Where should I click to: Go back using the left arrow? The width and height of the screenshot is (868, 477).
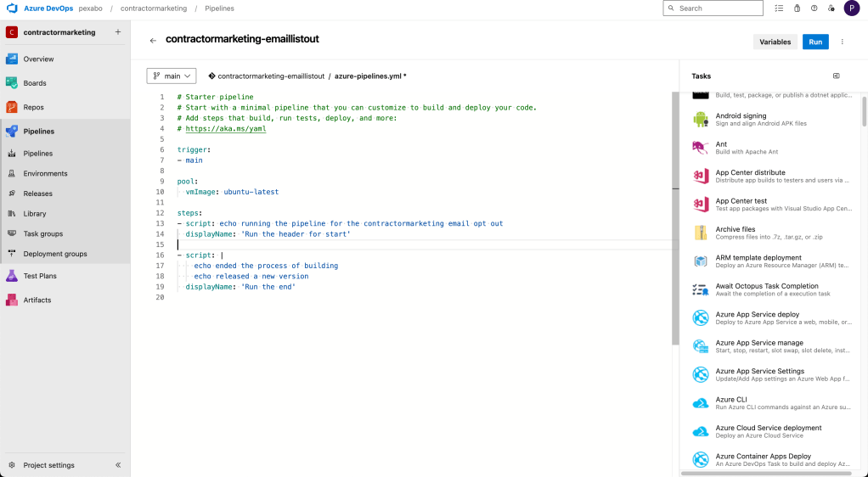pos(153,41)
